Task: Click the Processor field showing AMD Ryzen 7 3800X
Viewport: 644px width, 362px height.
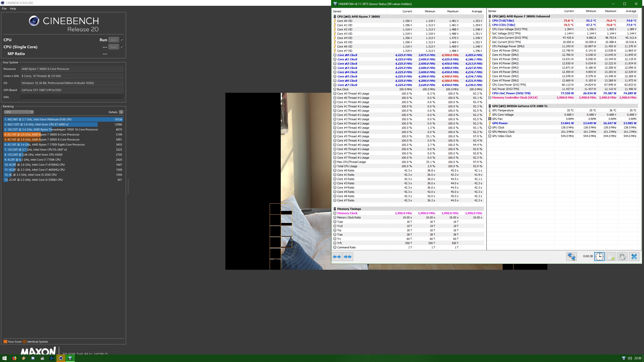Action: (72, 69)
